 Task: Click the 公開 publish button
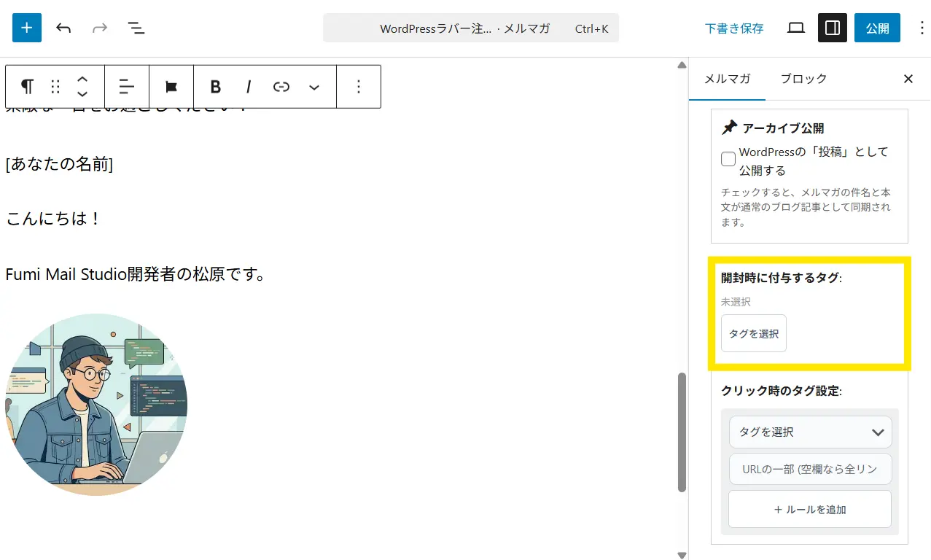(877, 28)
